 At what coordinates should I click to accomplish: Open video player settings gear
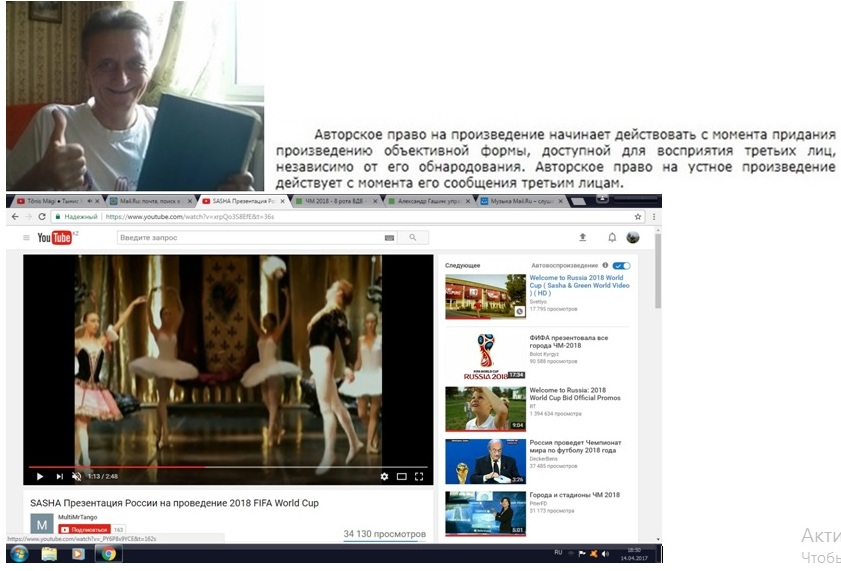click(384, 476)
